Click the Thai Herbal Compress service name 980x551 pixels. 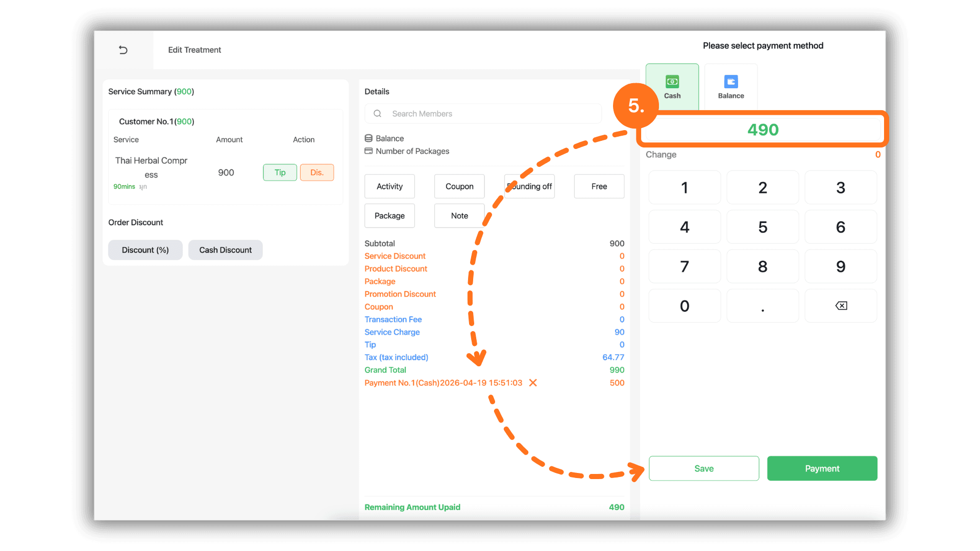pos(151,167)
